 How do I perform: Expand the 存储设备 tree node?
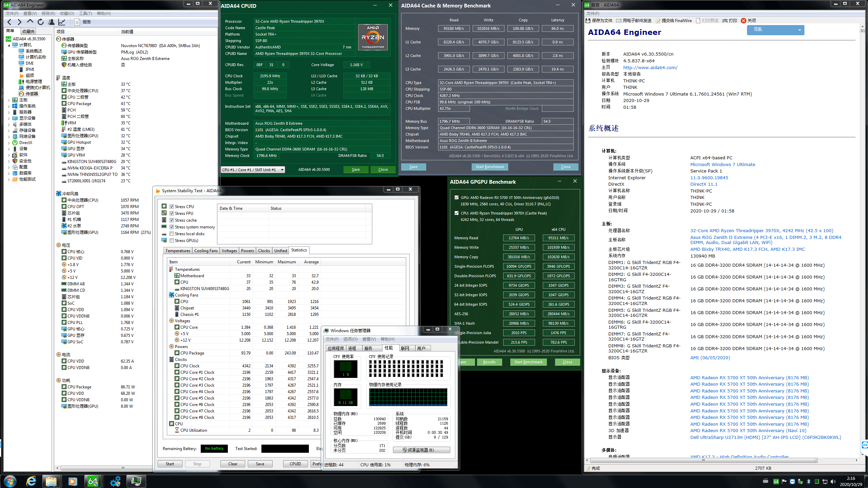tap(9, 130)
